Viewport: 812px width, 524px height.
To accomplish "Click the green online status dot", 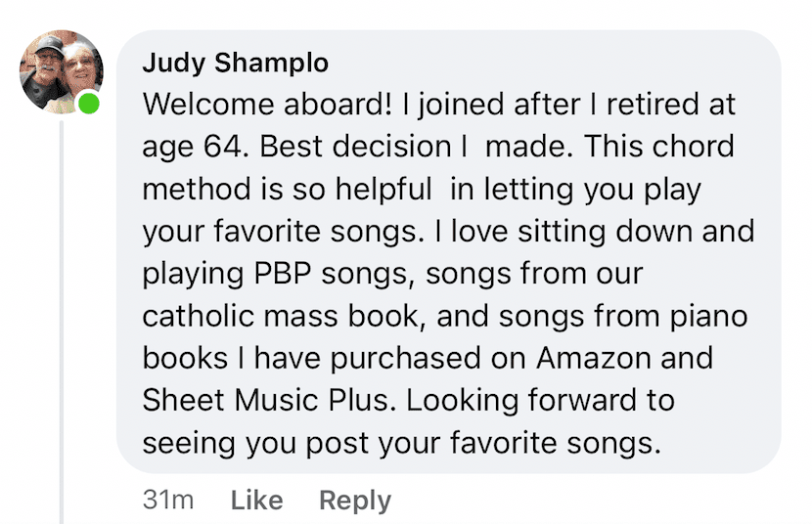I will 89,103.
